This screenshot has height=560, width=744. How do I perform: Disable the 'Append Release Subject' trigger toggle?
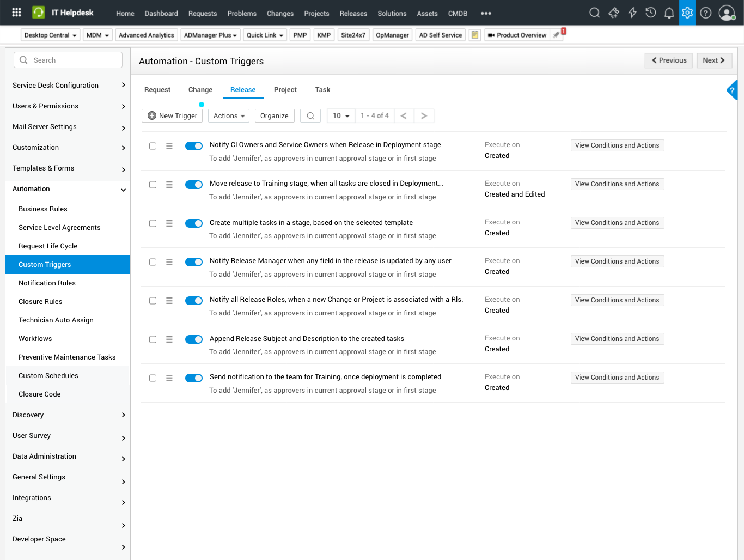point(193,339)
